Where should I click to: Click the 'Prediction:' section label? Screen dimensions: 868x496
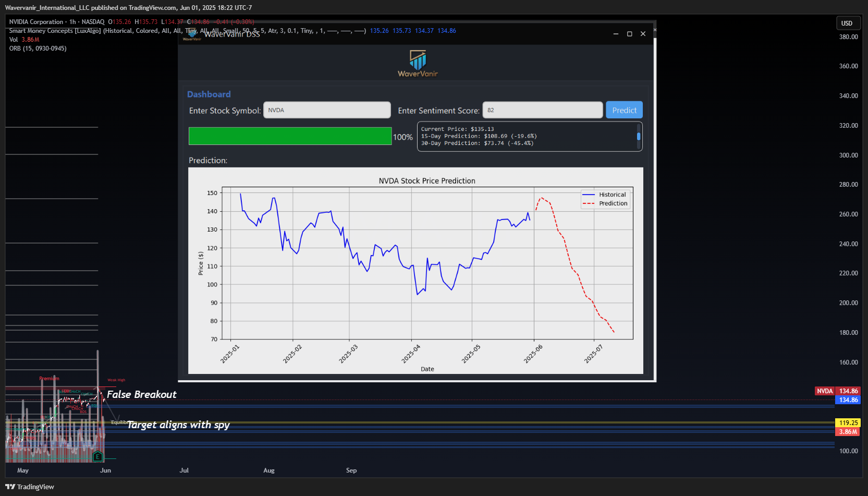click(208, 161)
